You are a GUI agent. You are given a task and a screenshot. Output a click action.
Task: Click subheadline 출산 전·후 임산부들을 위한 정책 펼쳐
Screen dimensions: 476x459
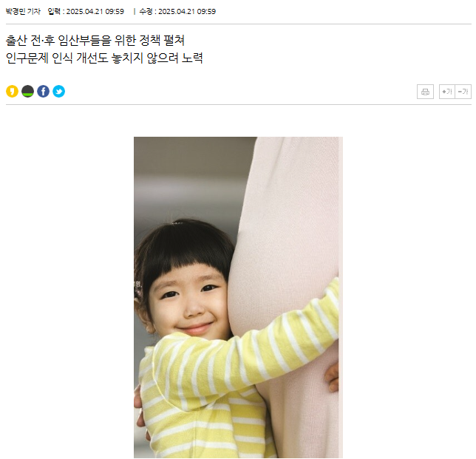point(95,41)
